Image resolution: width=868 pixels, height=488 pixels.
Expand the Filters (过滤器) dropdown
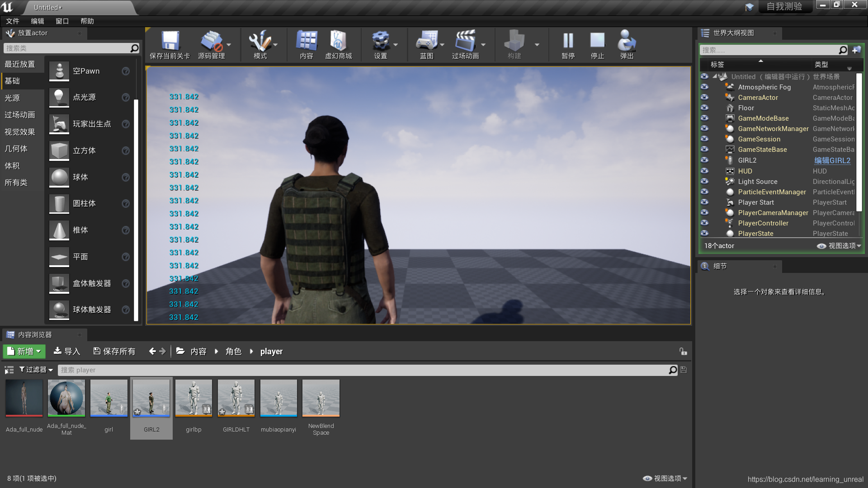[x=36, y=370]
